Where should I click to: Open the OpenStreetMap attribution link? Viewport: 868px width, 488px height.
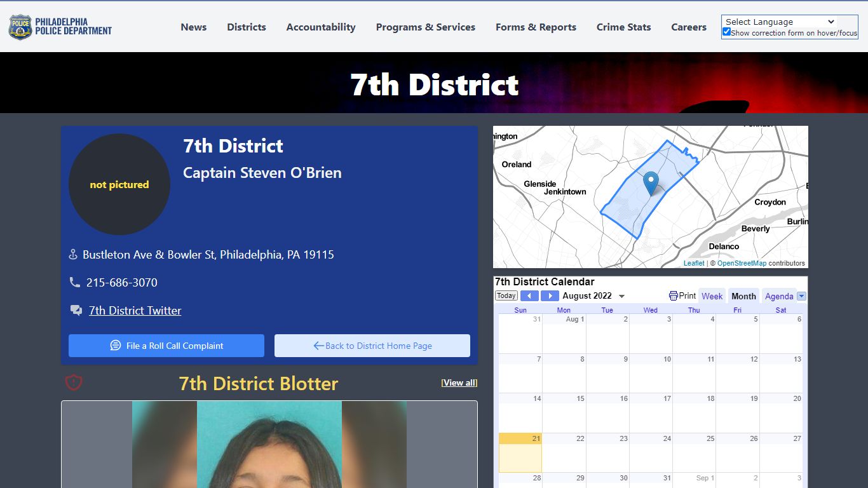click(x=742, y=263)
